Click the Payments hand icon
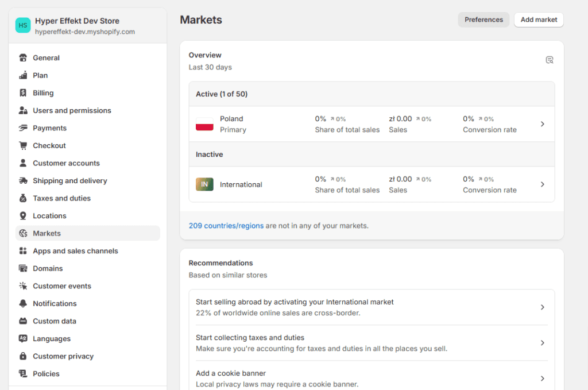 point(23,128)
